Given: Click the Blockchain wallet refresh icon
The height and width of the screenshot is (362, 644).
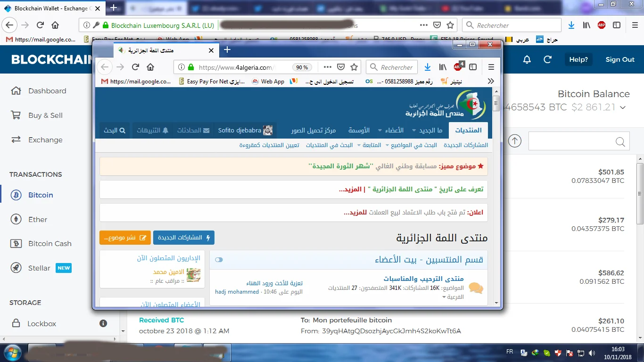Looking at the screenshot, I should coord(547,59).
